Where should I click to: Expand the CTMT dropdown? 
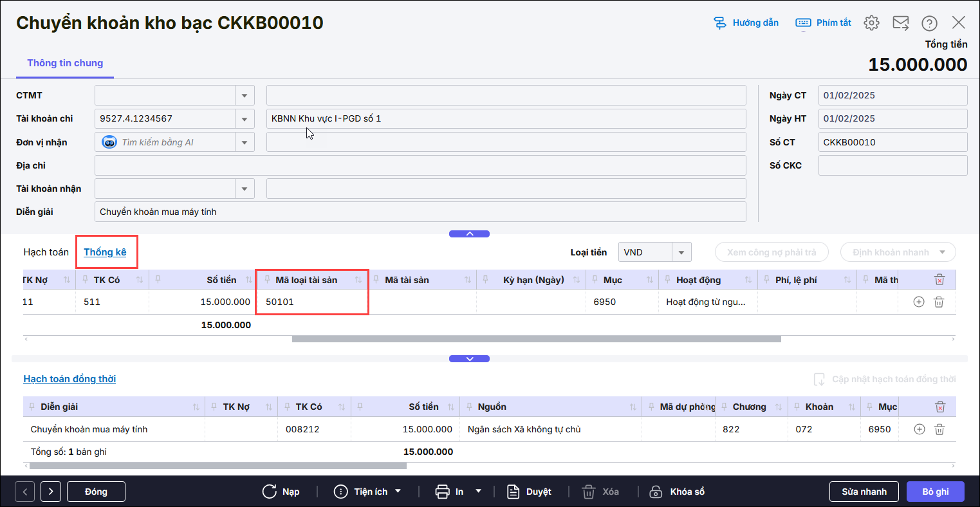(x=245, y=95)
